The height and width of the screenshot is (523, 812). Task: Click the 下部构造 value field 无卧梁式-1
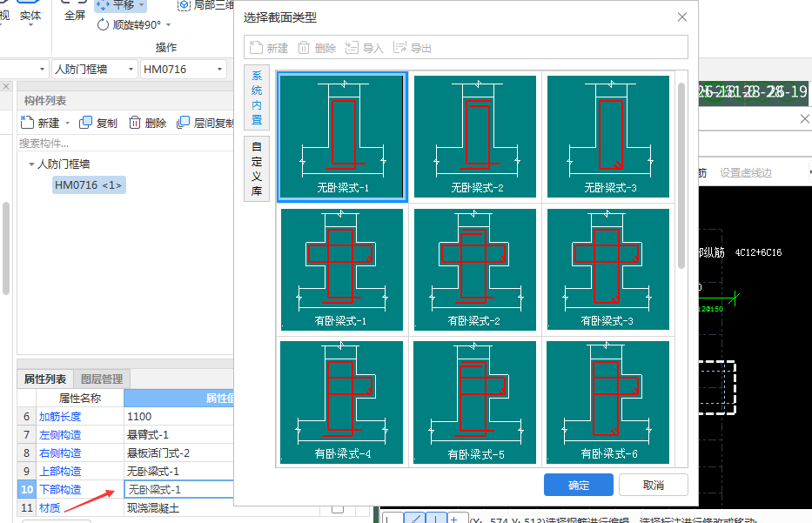178,489
